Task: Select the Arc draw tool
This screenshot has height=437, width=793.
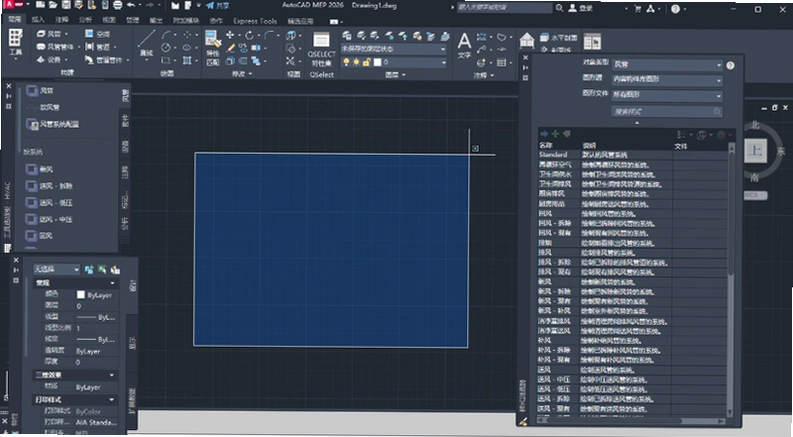Action: (166, 35)
